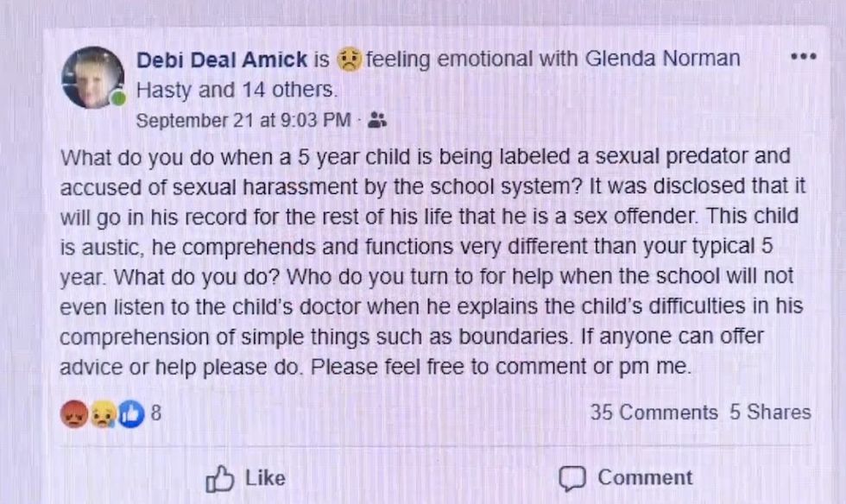Click the crying sad reaction icon
The height and width of the screenshot is (504, 846).
click(102, 414)
